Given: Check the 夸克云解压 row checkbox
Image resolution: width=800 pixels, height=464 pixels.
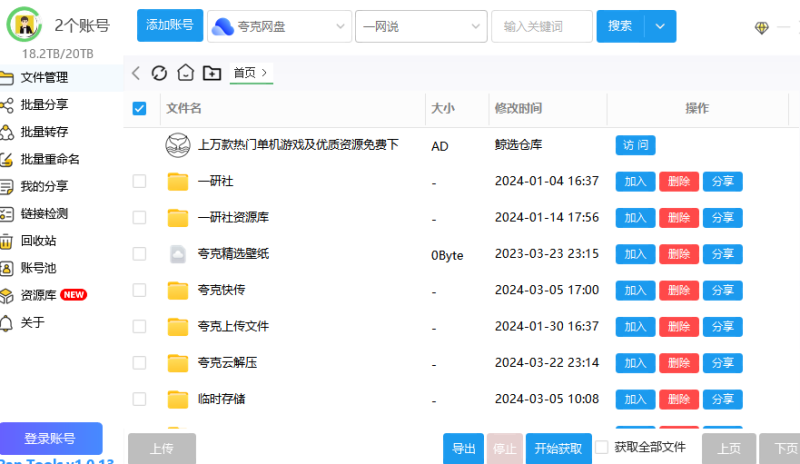Looking at the screenshot, I should point(139,362).
